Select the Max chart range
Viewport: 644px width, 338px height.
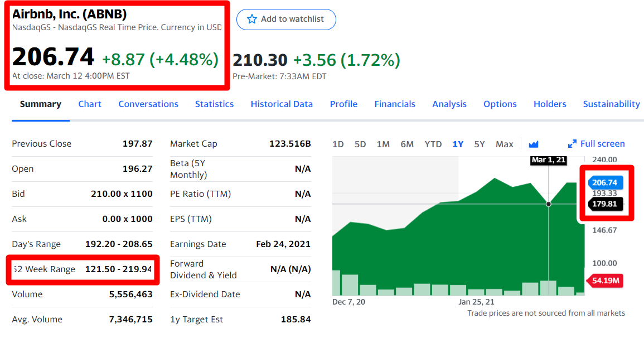[505, 144]
